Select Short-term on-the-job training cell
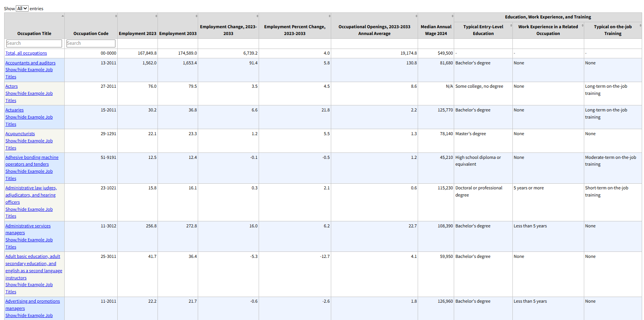 pyautogui.click(x=613, y=202)
